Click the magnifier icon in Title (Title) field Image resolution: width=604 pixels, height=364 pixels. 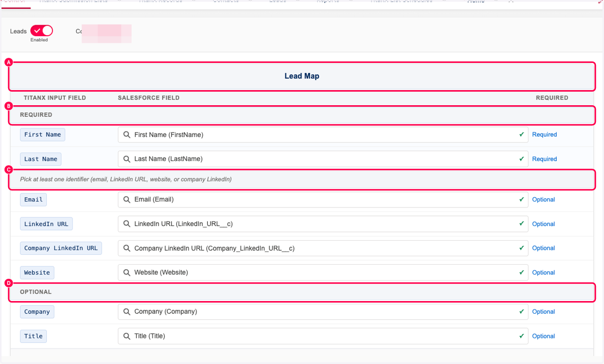pos(127,336)
